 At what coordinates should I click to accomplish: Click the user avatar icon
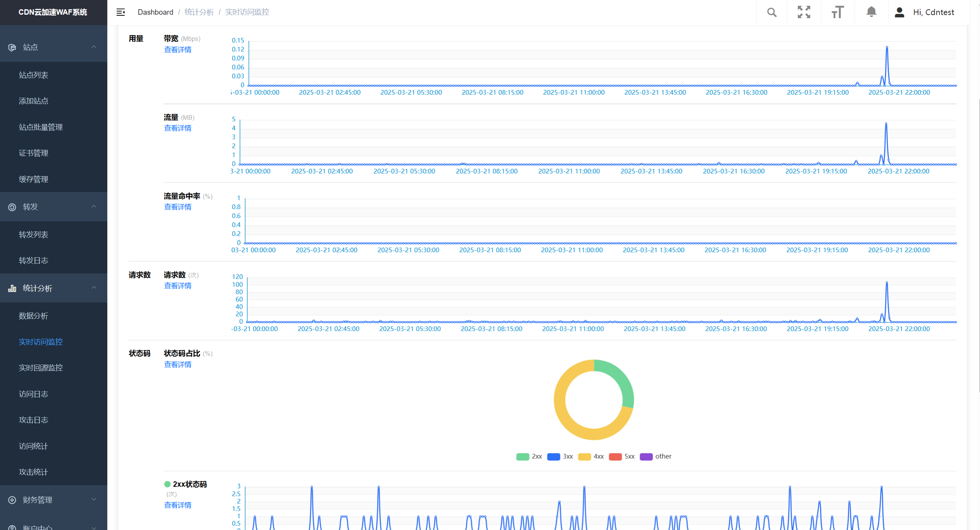tap(899, 12)
